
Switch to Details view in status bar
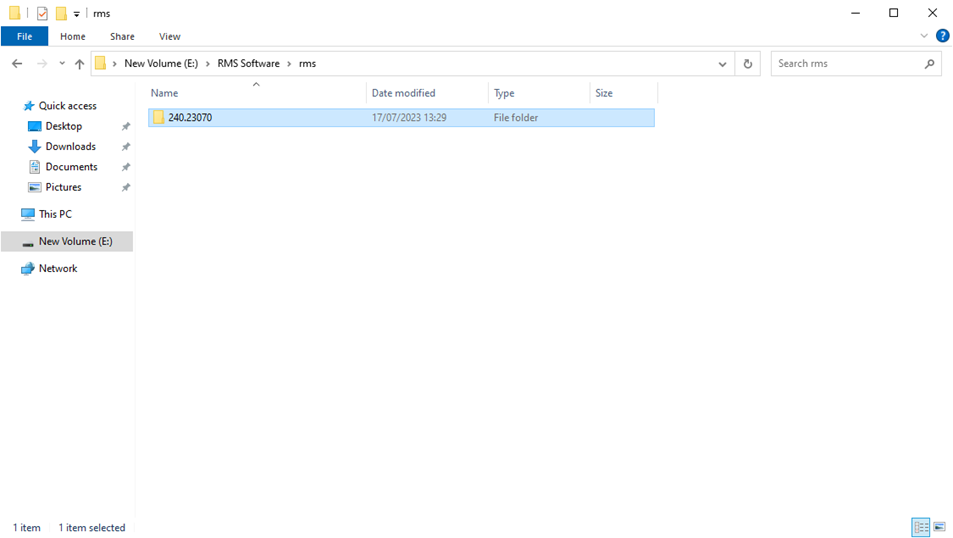(921, 527)
